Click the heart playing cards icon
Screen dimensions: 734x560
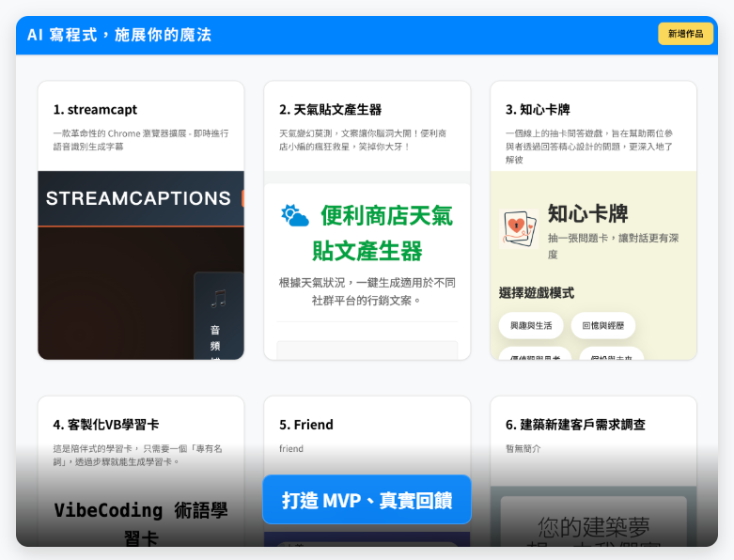[519, 227]
